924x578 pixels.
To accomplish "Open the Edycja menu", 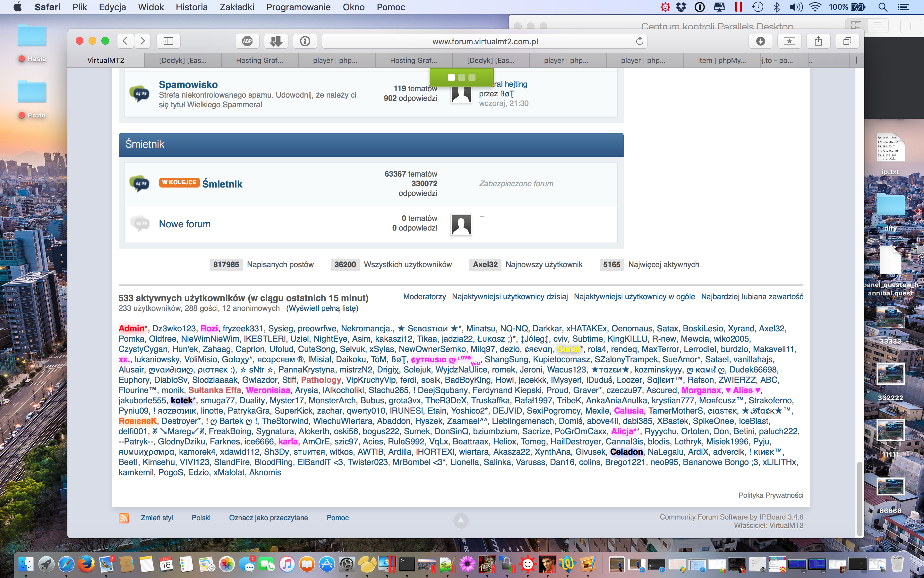I will click(x=112, y=7).
